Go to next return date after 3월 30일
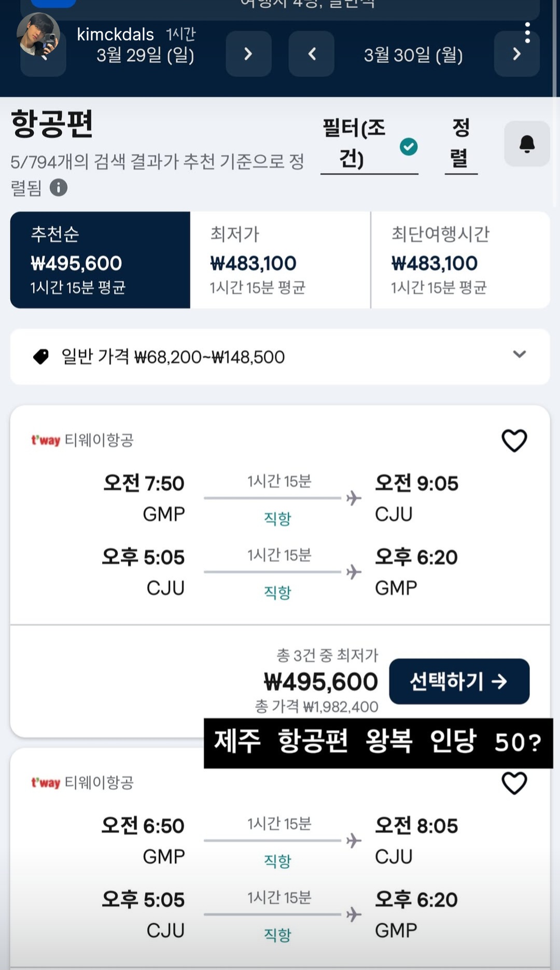The width and height of the screenshot is (560, 970). tap(516, 53)
